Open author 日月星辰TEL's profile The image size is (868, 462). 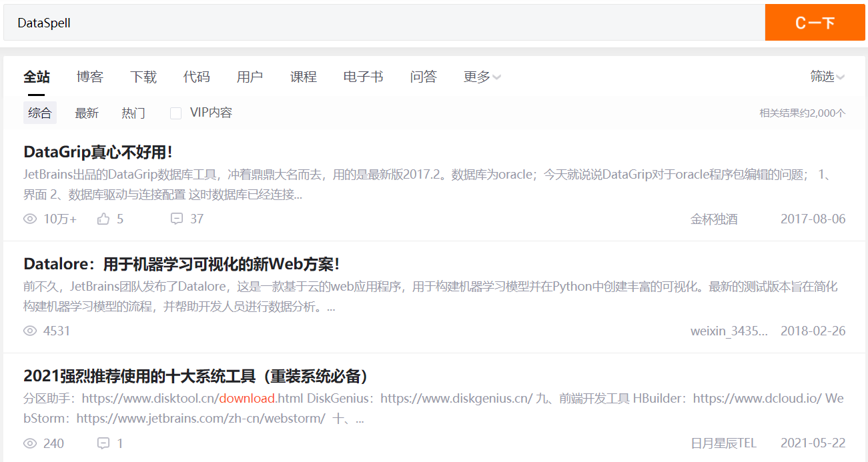coord(724,443)
